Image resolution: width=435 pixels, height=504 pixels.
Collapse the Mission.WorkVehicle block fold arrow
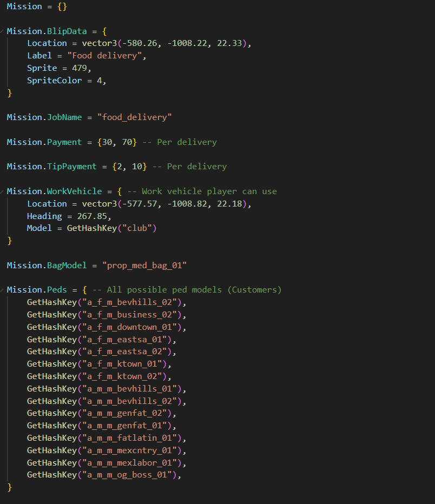click(3, 191)
